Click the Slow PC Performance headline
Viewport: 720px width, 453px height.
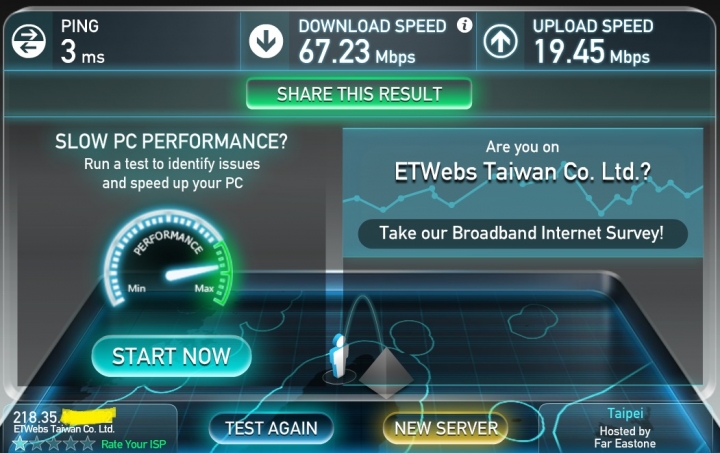171,141
